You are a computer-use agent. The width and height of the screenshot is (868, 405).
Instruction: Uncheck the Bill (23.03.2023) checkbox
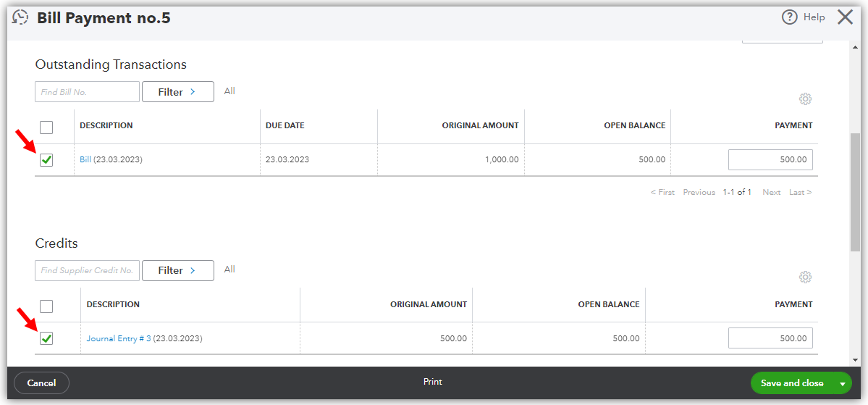46,160
